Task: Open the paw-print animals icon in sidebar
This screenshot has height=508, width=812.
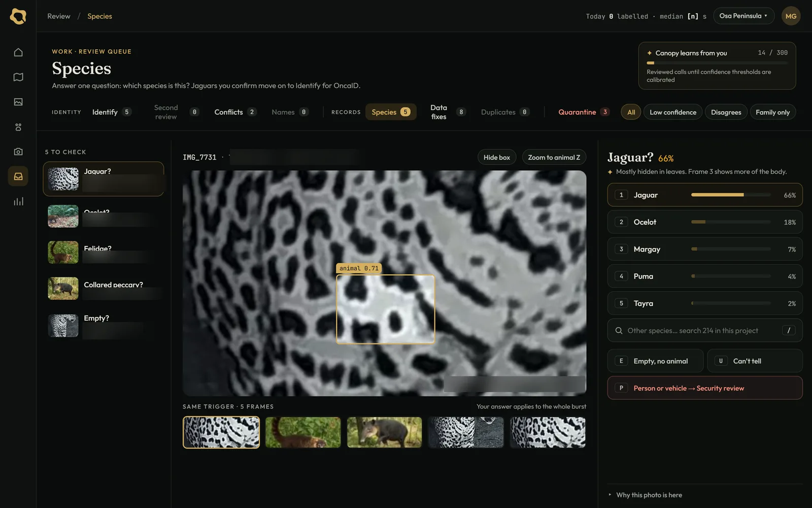Action: (18, 127)
